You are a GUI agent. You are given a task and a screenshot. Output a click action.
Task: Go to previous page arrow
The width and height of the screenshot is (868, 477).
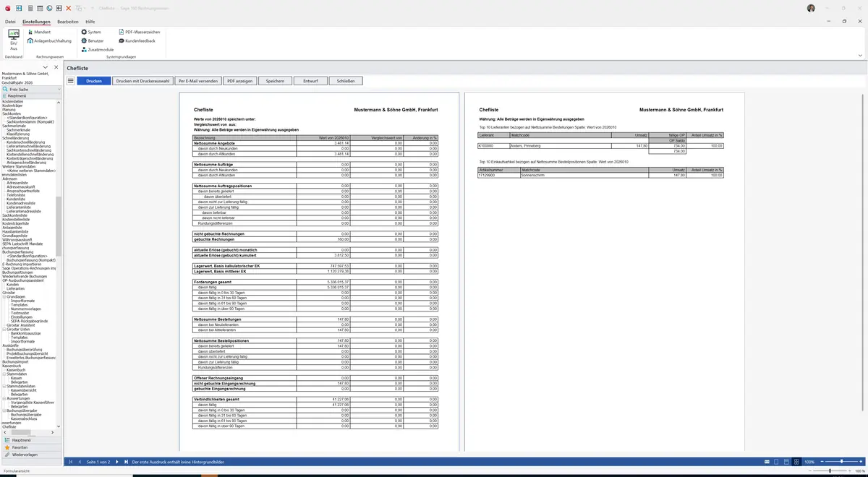pos(80,461)
